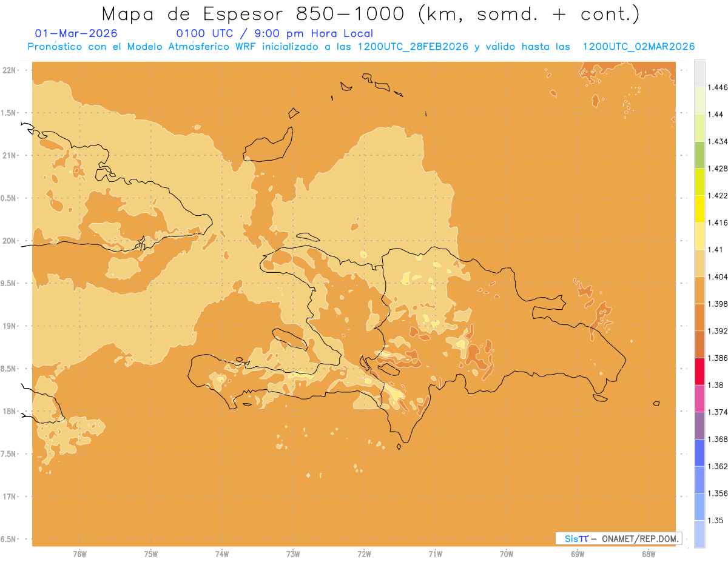Click the "1.434" color scale value
The height and width of the screenshot is (562, 728).
pyautogui.click(x=717, y=141)
